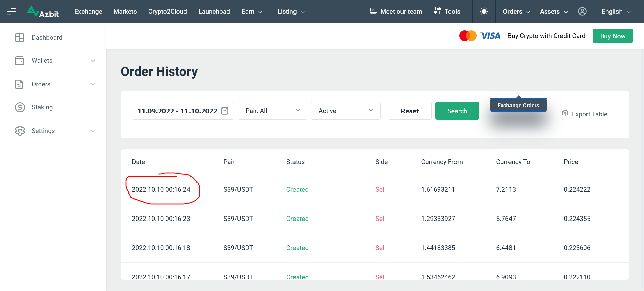The height and width of the screenshot is (291, 644).
Task: Click the Settings gear icon in sidebar
Action: coord(20,131)
